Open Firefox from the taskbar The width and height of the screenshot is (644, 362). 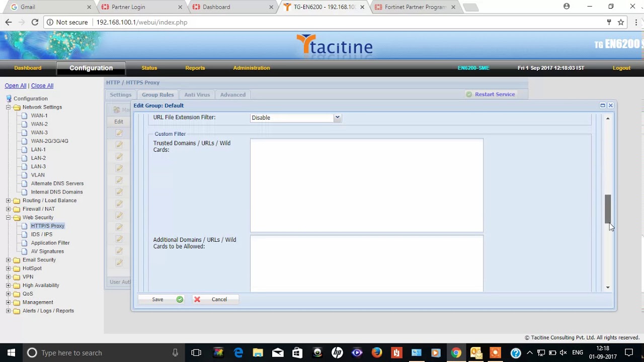(x=377, y=352)
